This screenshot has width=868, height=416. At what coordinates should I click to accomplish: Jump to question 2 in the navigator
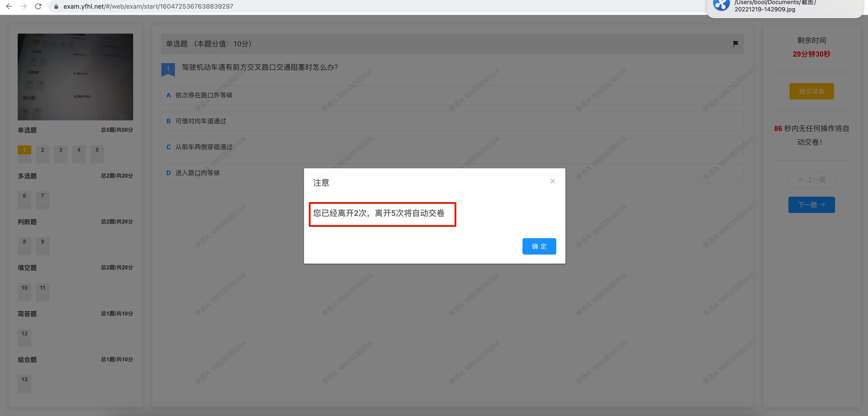[x=42, y=154]
